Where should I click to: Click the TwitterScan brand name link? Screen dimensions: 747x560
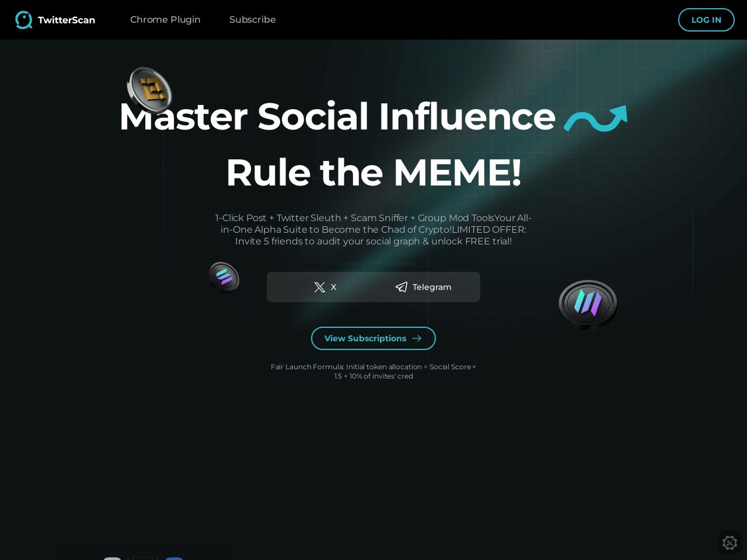(x=67, y=20)
